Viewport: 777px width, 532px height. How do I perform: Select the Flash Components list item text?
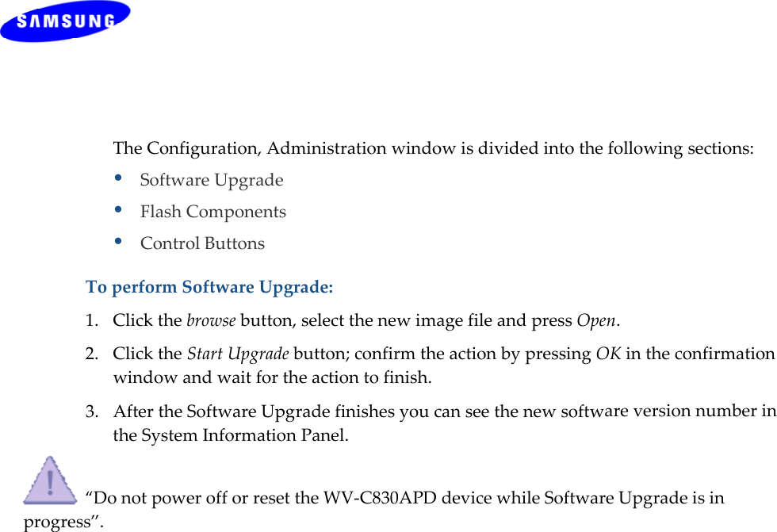coord(212,212)
